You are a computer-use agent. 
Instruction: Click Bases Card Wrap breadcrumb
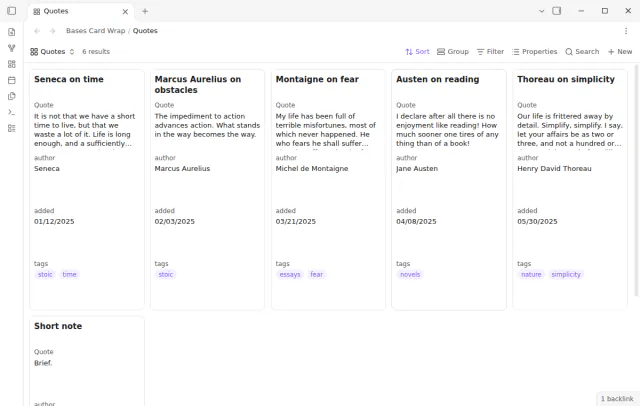96,31
